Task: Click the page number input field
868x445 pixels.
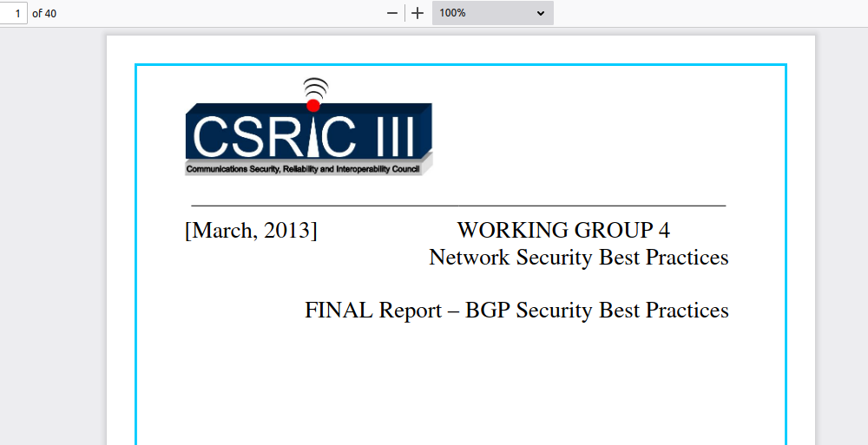Action: [x=13, y=13]
